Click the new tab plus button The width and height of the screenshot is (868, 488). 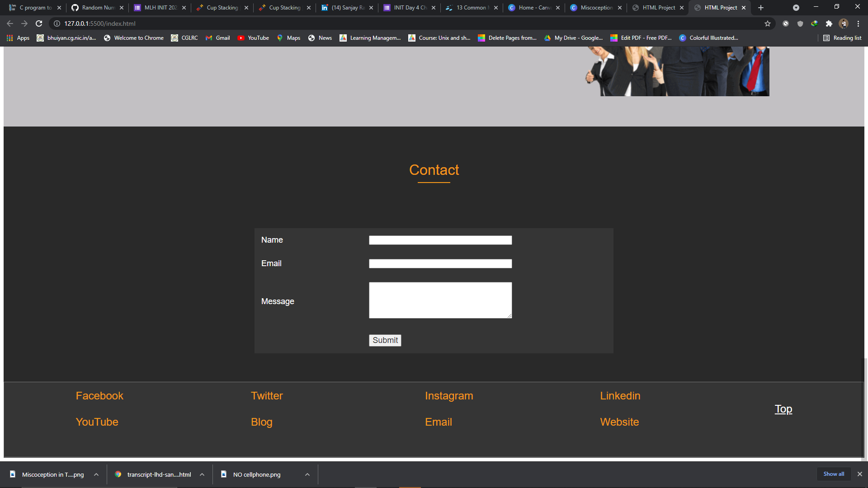(761, 8)
